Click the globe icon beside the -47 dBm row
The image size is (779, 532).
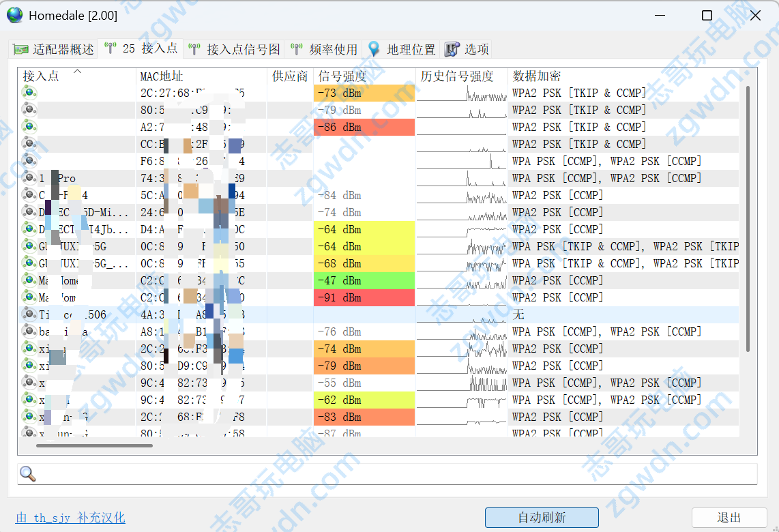[x=29, y=280]
